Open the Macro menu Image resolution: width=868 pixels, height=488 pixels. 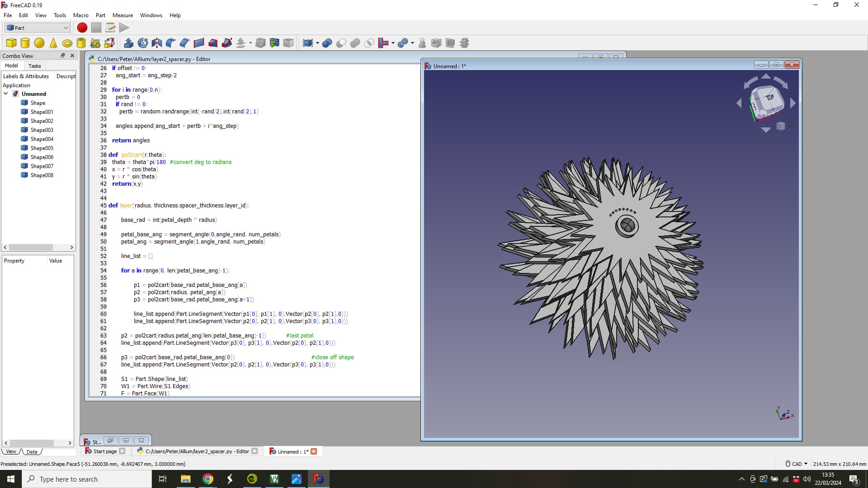click(x=80, y=15)
